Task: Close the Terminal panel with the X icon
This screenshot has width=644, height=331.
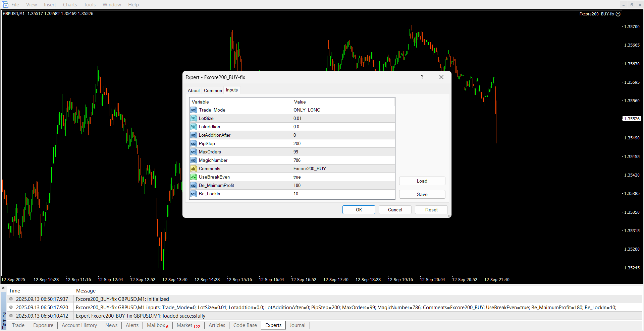Action: click(3, 288)
